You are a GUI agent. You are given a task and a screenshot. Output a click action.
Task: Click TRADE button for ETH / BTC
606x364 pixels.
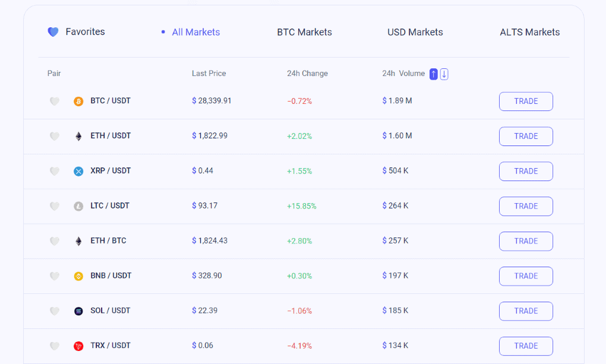pos(526,241)
